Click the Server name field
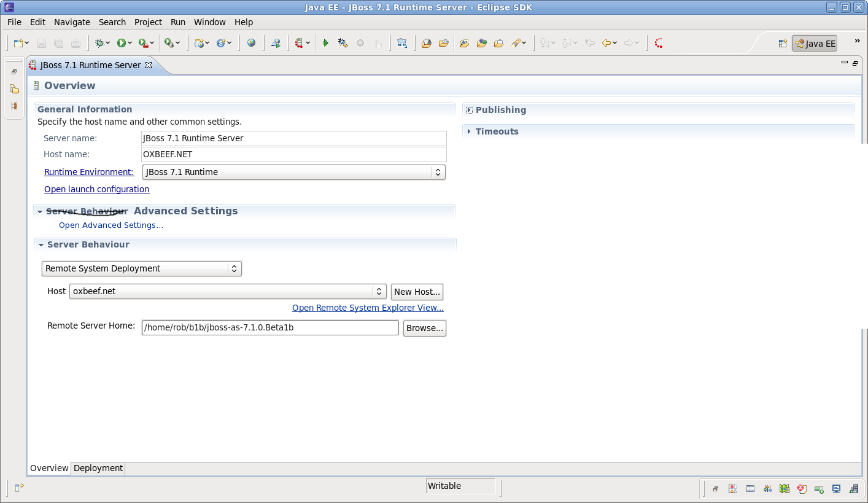The height and width of the screenshot is (503, 868). coord(294,138)
